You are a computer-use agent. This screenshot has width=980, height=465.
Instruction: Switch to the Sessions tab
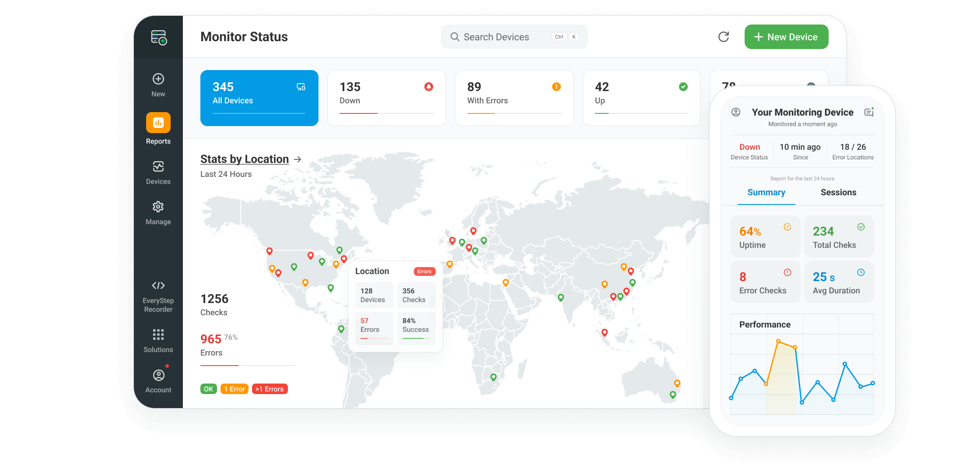tap(838, 192)
